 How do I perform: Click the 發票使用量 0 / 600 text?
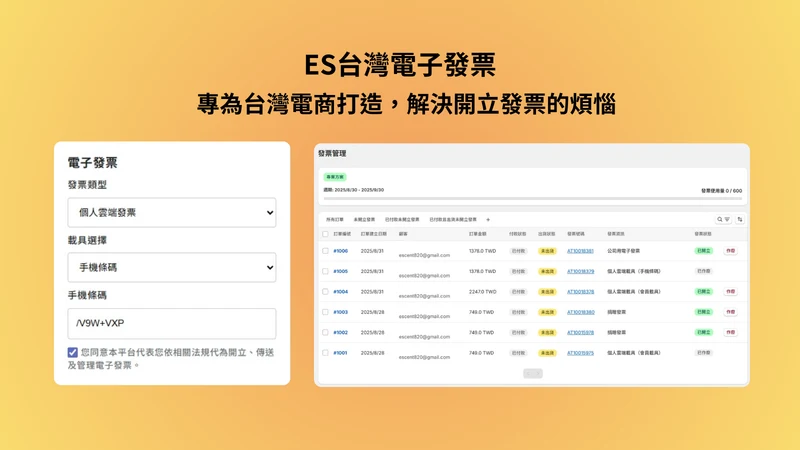721,191
